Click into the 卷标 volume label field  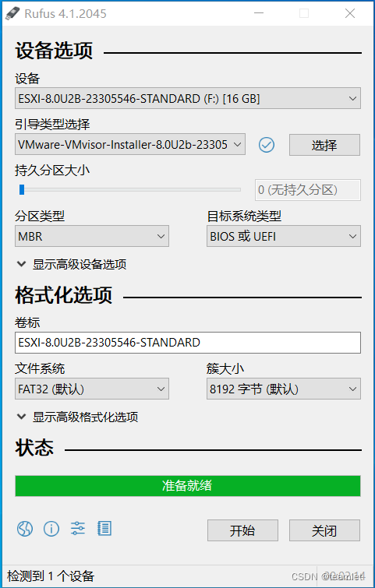(188, 343)
